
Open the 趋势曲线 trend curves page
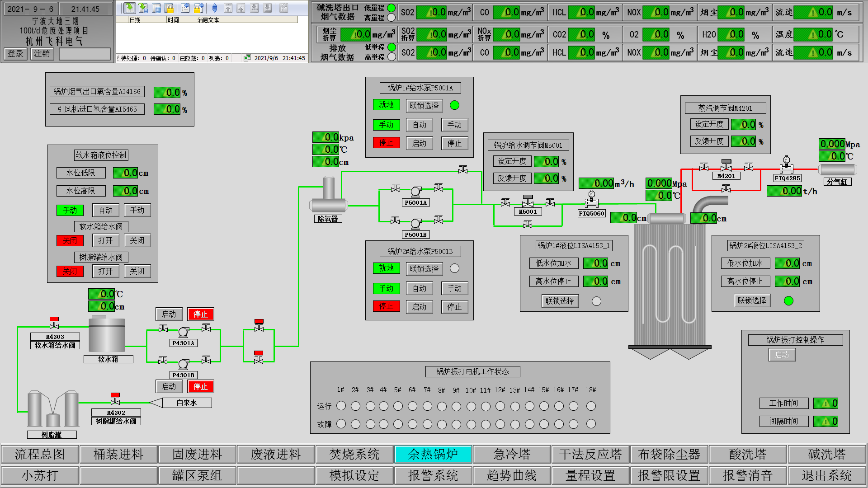pos(511,475)
